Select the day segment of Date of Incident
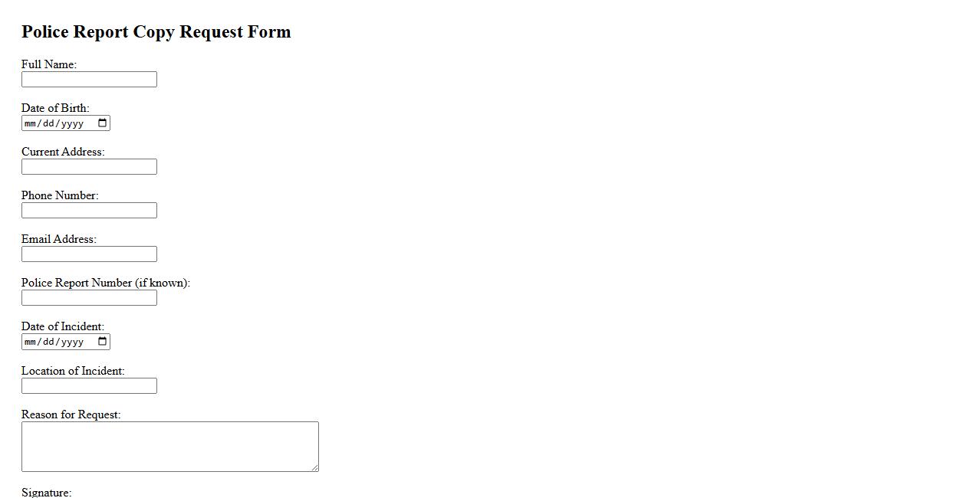980x498 pixels. pyautogui.click(x=48, y=342)
